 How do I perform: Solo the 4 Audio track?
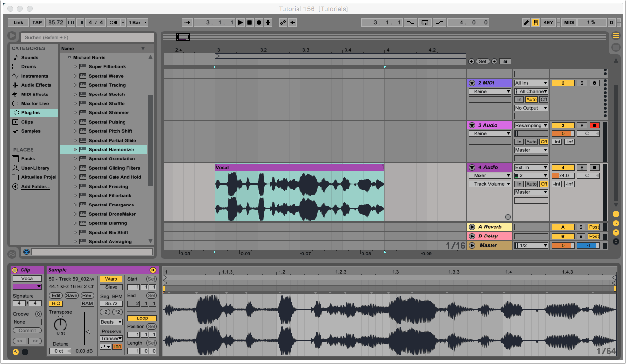point(581,168)
